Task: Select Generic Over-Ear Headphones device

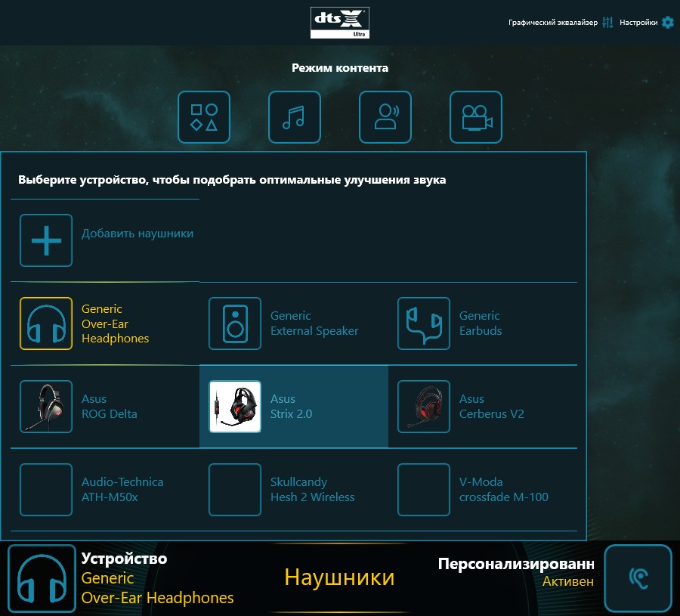Action: coord(46,323)
